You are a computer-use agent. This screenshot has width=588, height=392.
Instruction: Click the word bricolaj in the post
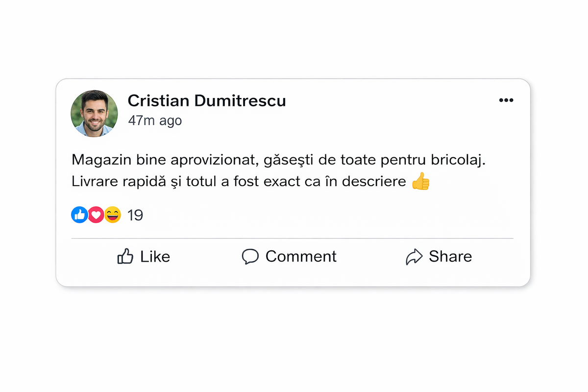click(457, 159)
